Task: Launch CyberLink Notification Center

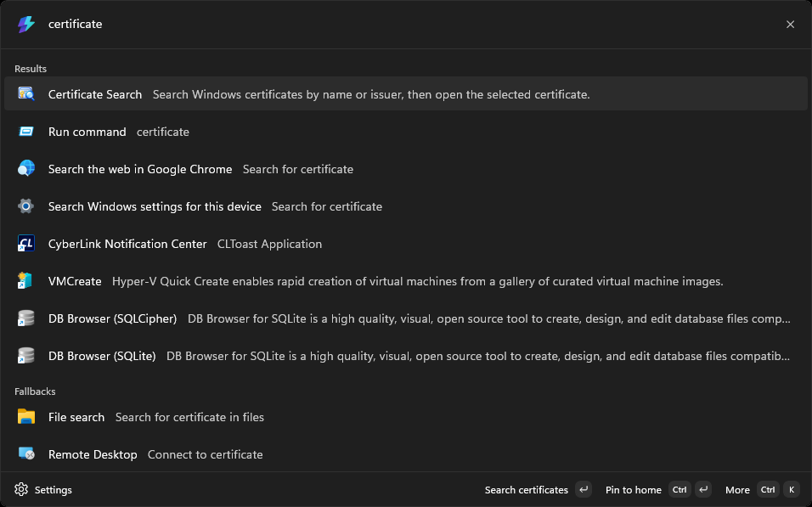Action: [405, 244]
